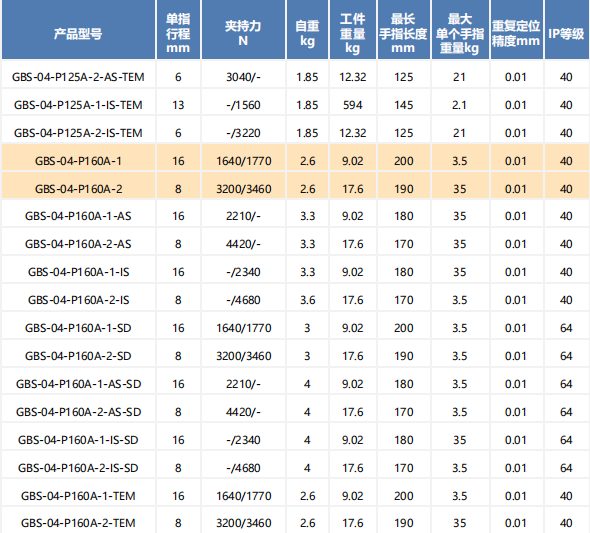Select the GBS-04-P125A-1-IS-TEM model name
This screenshot has width=590, height=533.
(78, 105)
